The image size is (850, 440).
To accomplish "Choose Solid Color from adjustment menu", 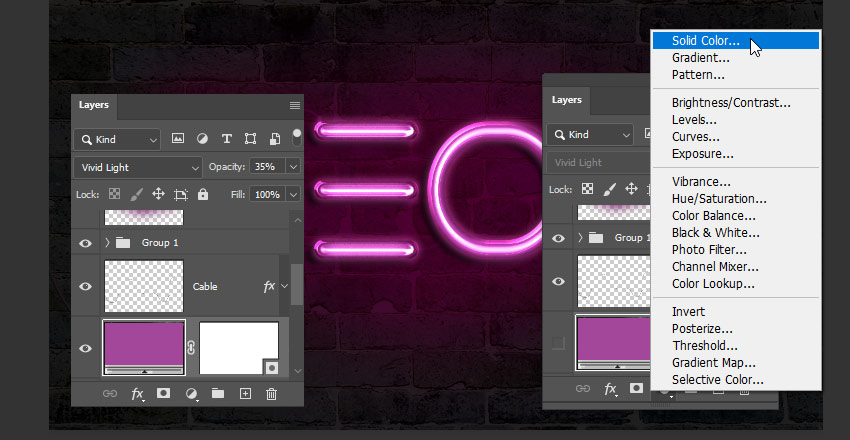I will click(x=736, y=41).
